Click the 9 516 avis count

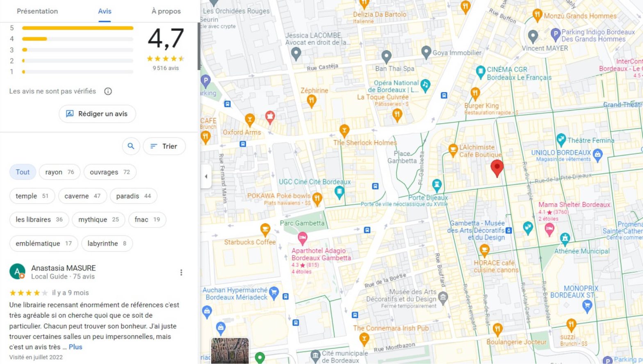coord(166,68)
